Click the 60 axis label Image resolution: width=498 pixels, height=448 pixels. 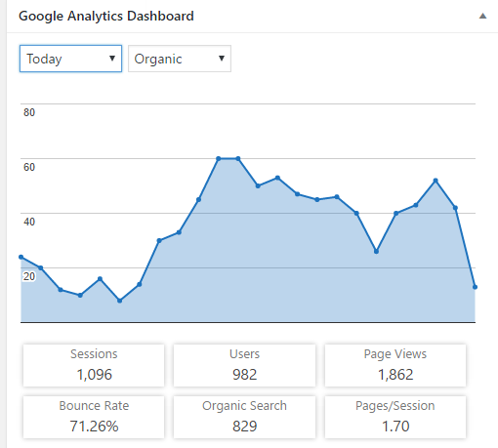29,167
